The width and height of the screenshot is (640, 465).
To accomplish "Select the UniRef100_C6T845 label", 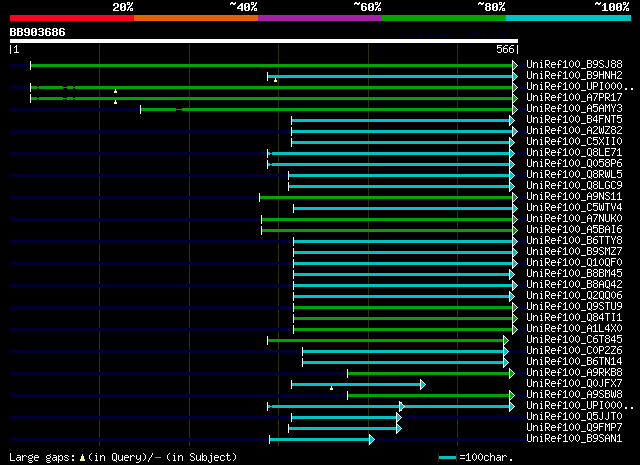I will coord(574,340).
